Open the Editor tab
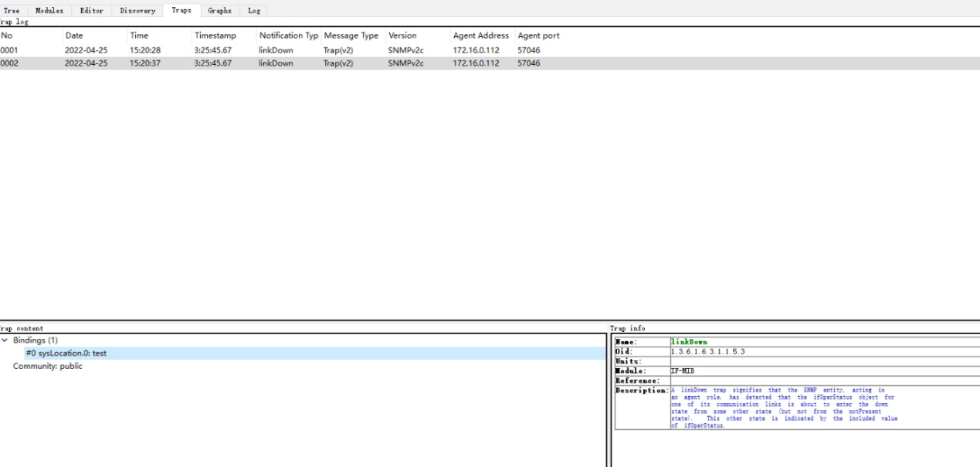The width and height of the screenshot is (980, 467). (x=91, y=11)
